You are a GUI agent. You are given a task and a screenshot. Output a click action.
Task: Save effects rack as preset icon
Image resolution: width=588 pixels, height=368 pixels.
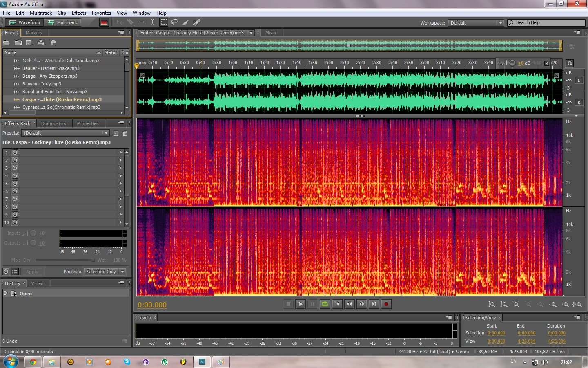(116, 133)
